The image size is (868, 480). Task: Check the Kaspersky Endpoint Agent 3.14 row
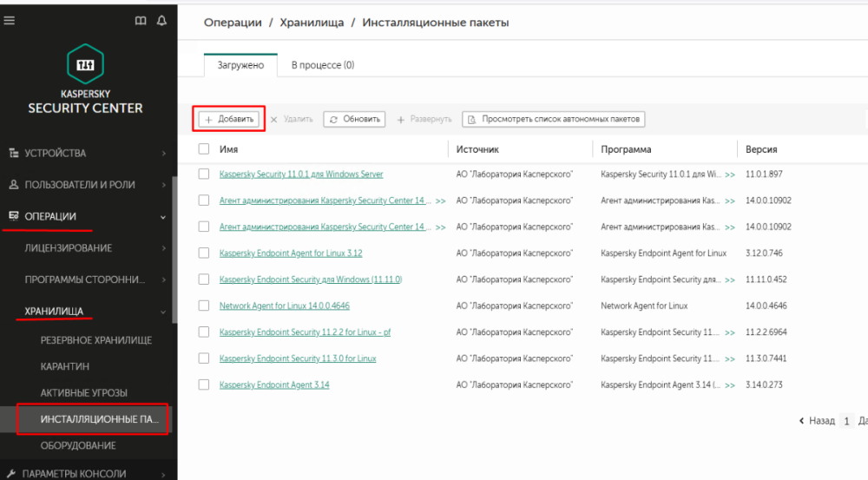[x=204, y=385]
